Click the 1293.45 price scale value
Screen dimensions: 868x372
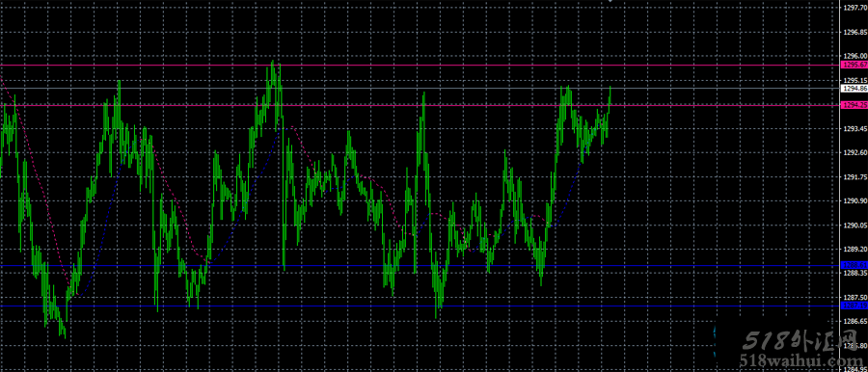click(x=854, y=128)
